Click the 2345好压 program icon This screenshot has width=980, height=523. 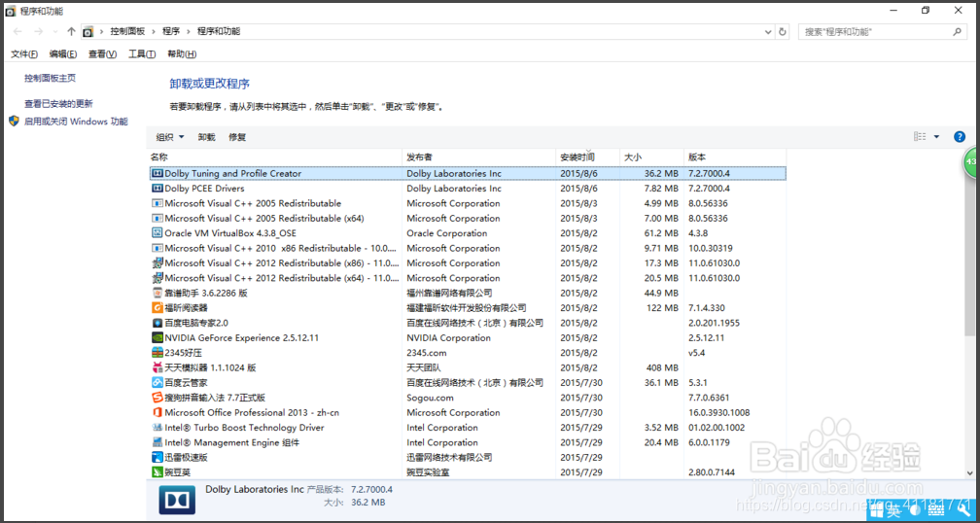(157, 353)
